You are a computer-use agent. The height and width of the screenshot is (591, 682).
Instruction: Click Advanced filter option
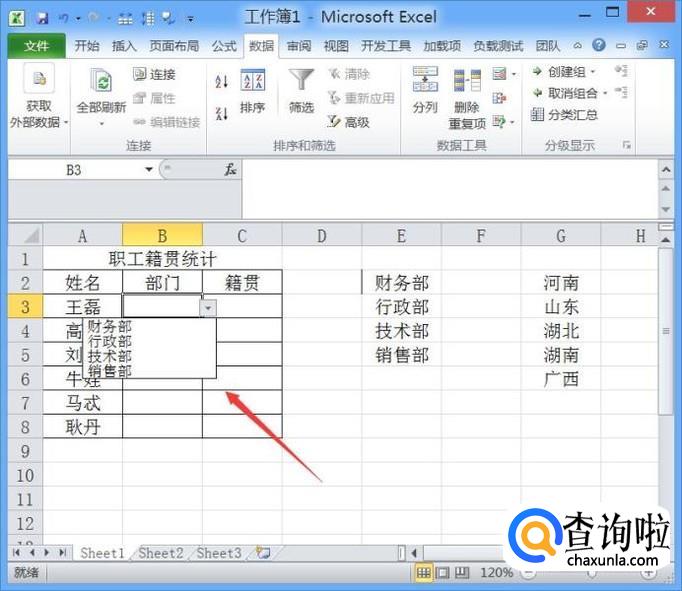pyautogui.click(x=348, y=122)
